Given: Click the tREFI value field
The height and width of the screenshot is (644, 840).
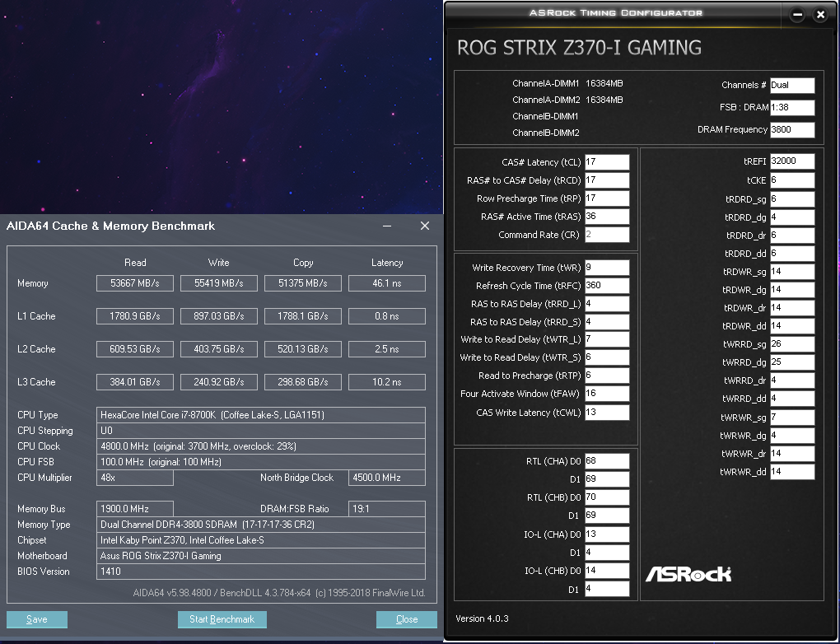Looking at the screenshot, I should coord(792,161).
